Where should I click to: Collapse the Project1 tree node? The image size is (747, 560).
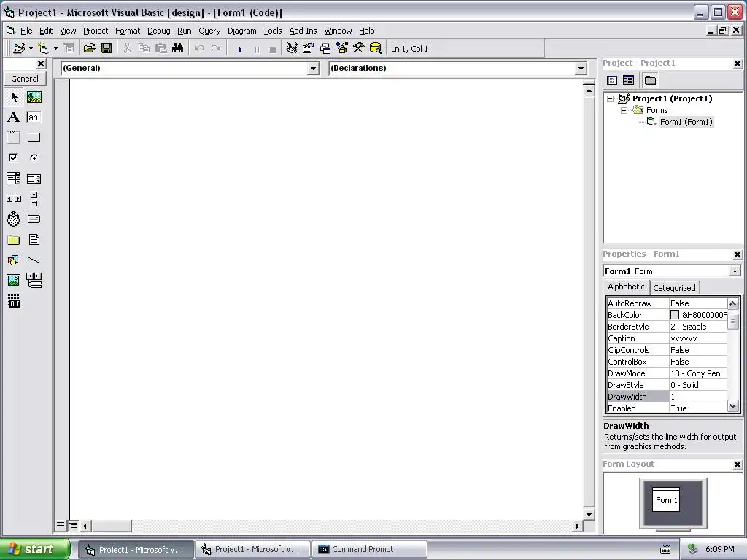coord(611,98)
